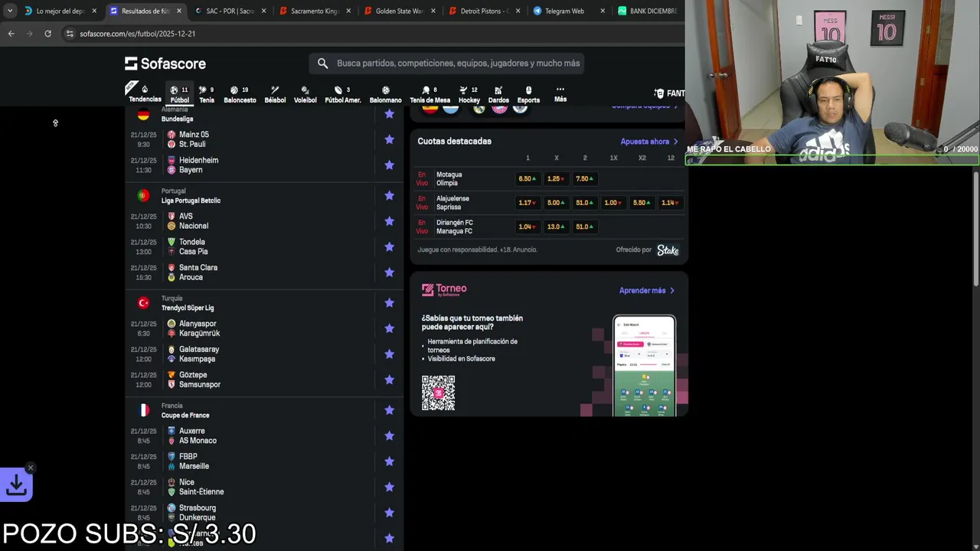Image resolution: width=980 pixels, height=551 pixels.
Task: Favorite the AVS vs Nacional match
Action: [389, 221]
